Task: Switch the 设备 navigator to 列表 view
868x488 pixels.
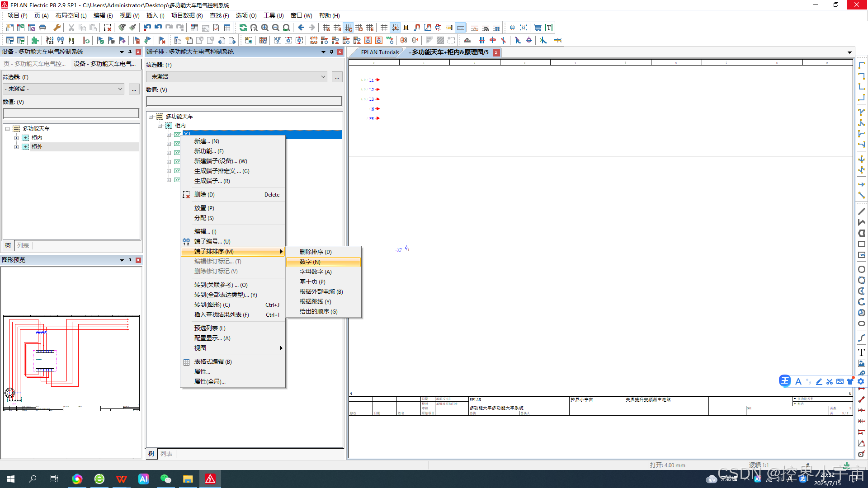Action: [x=23, y=245]
